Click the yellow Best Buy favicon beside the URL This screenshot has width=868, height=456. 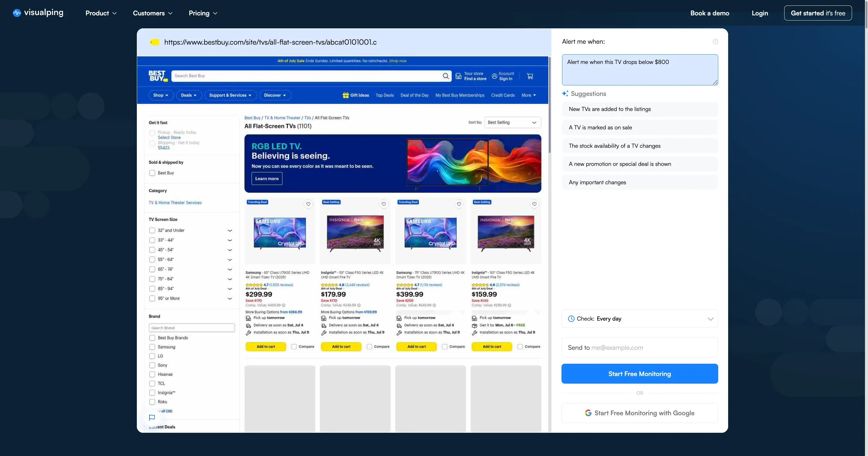(x=155, y=42)
